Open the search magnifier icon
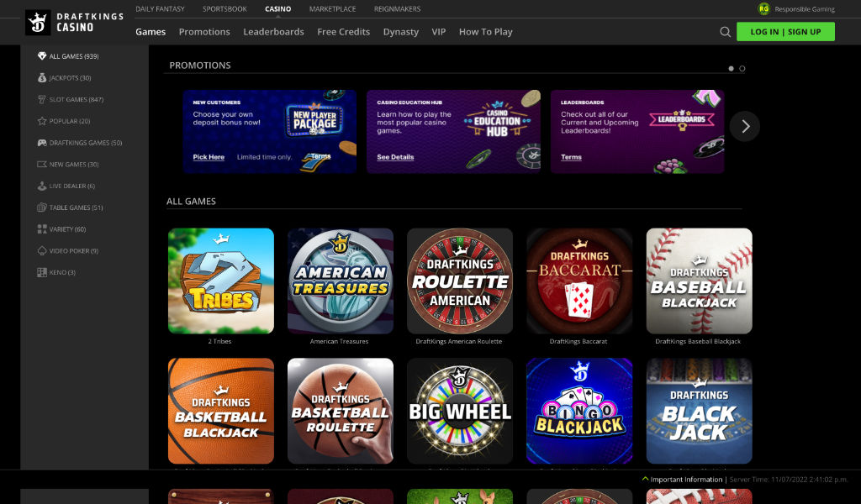The image size is (861, 504). point(725,32)
